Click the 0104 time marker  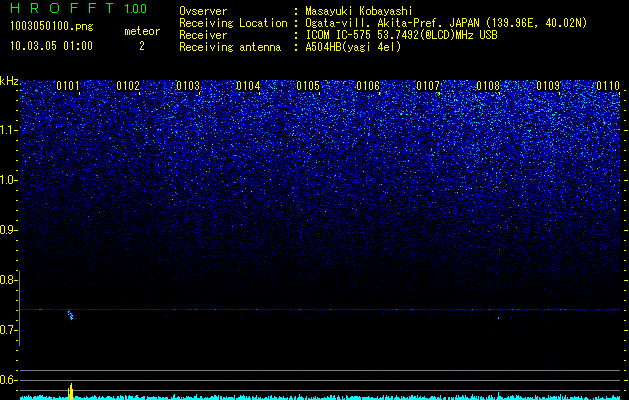(x=248, y=86)
